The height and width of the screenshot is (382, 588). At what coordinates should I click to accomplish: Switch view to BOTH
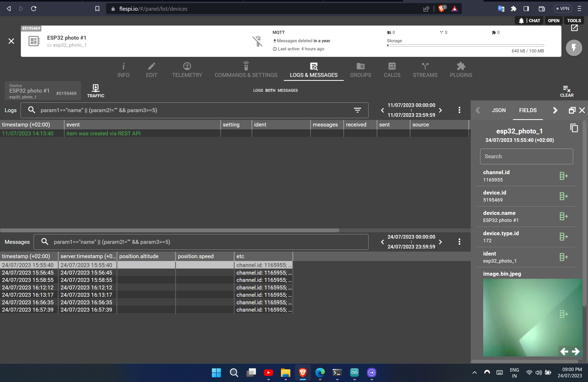(x=270, y=90)
